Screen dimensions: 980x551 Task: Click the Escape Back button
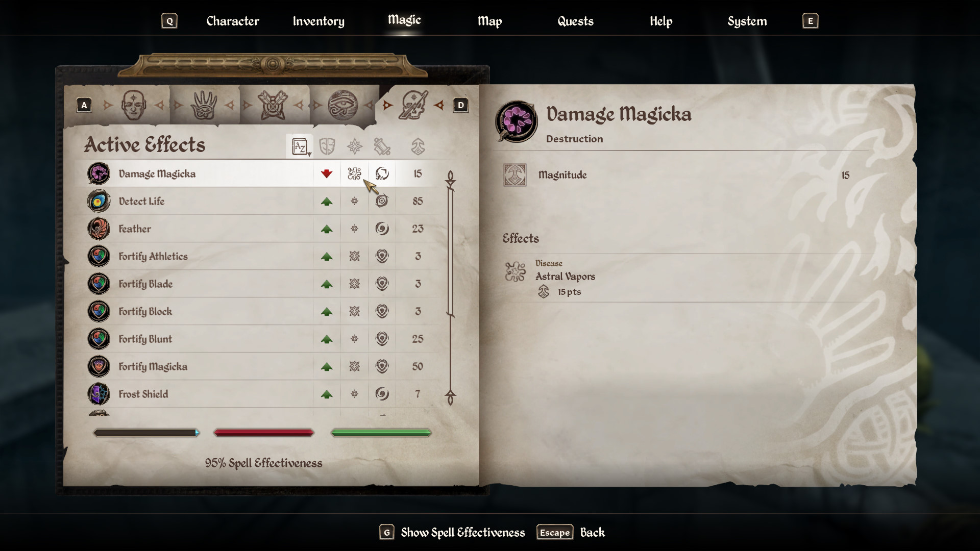pos(571,532)
